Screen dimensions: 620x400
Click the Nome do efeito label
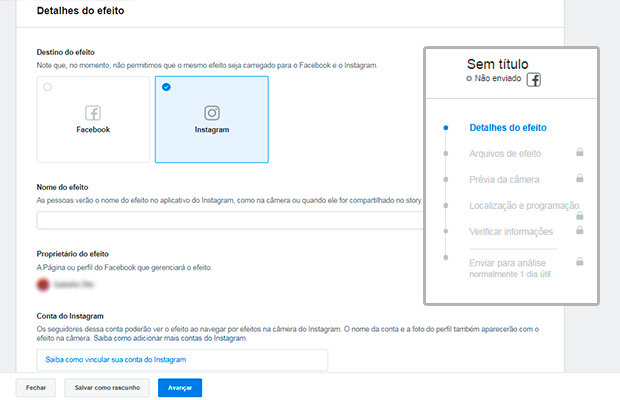point(62,187)
